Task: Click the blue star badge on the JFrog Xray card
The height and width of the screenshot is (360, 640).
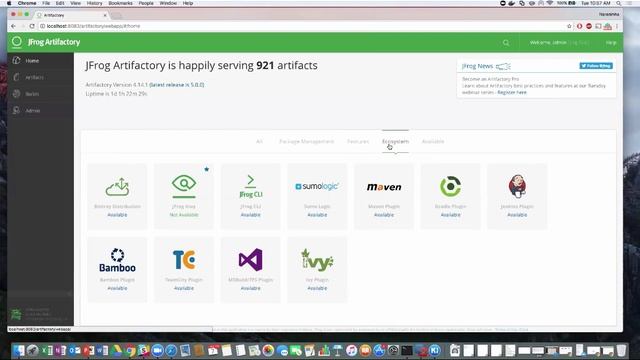Action: [207, 169]
